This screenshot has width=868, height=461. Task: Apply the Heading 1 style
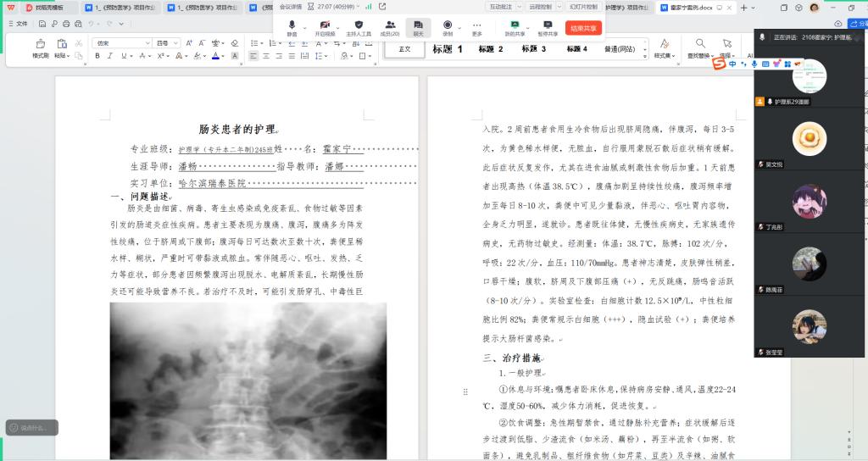(x=447, y=49)
